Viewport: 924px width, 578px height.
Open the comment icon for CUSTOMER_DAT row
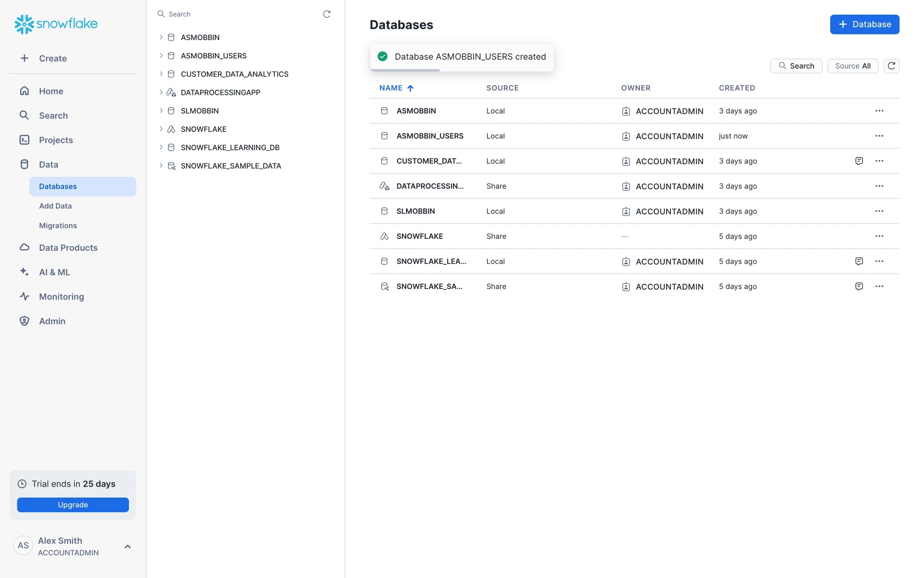[859, 161]
